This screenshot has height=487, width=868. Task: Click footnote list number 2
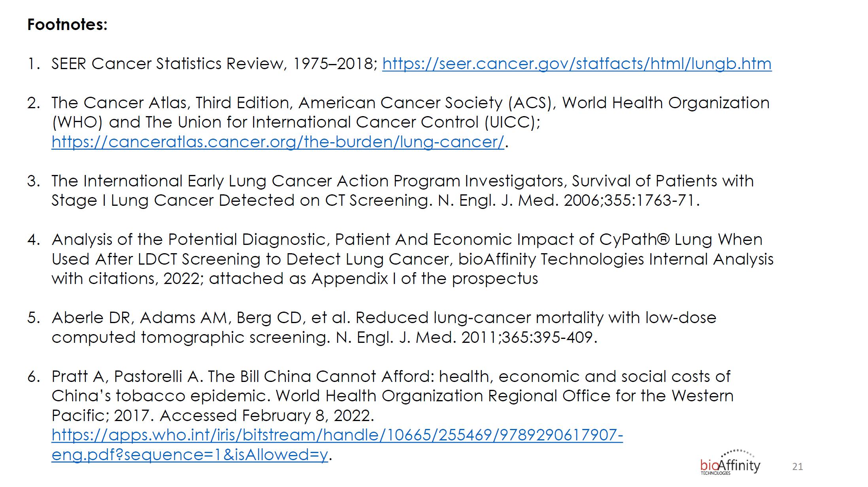click(34, 103)
